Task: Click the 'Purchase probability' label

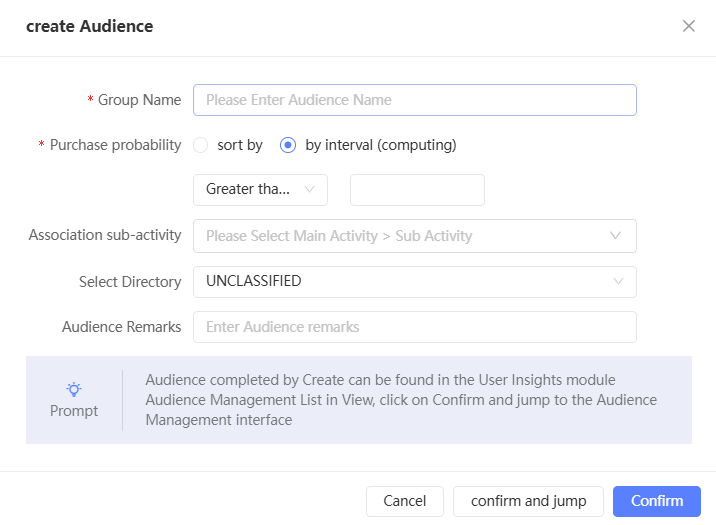Action: pyautogui.click(x=116, y=145)
